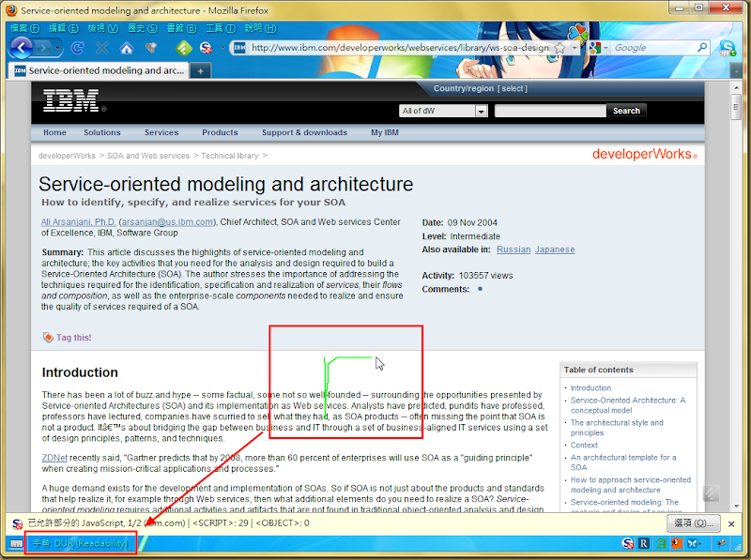The image size is (751, 560).
Task: Open the Japanese translation link
Action: tap(555, 250)
